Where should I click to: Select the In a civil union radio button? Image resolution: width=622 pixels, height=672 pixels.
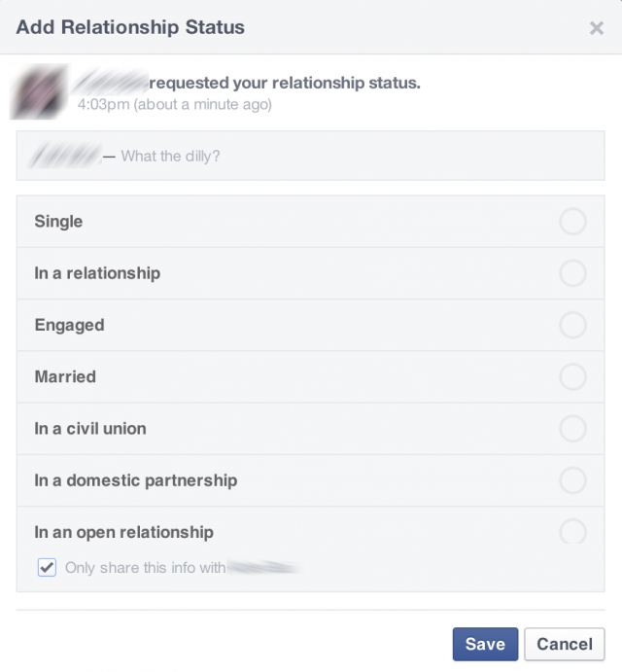pyautogui.click(x=572, y=429)
